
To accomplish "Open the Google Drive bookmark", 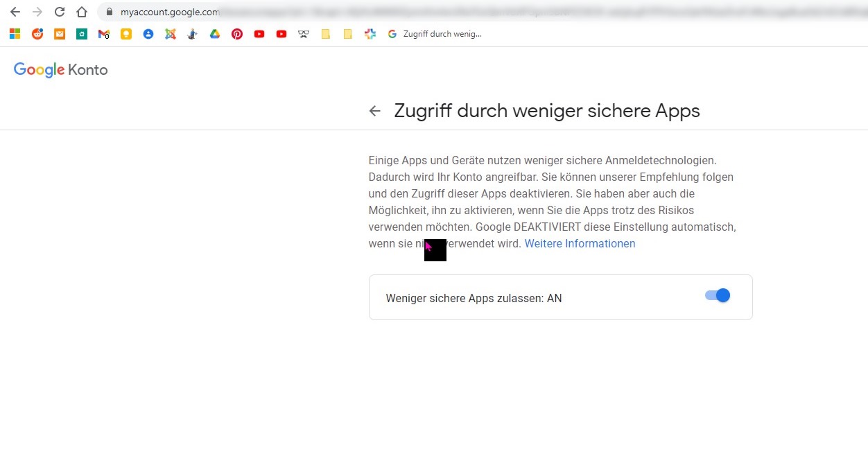I will (x=215, y=34).
